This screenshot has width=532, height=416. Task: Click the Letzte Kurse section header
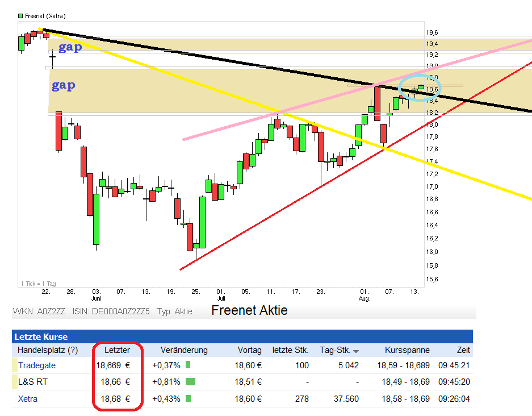point(41,337)
